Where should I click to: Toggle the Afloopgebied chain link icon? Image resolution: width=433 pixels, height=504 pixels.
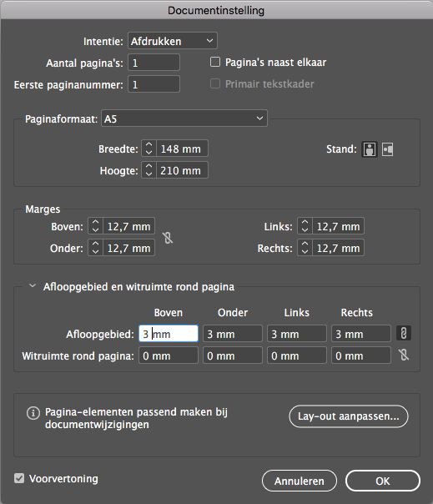[404, 333]
